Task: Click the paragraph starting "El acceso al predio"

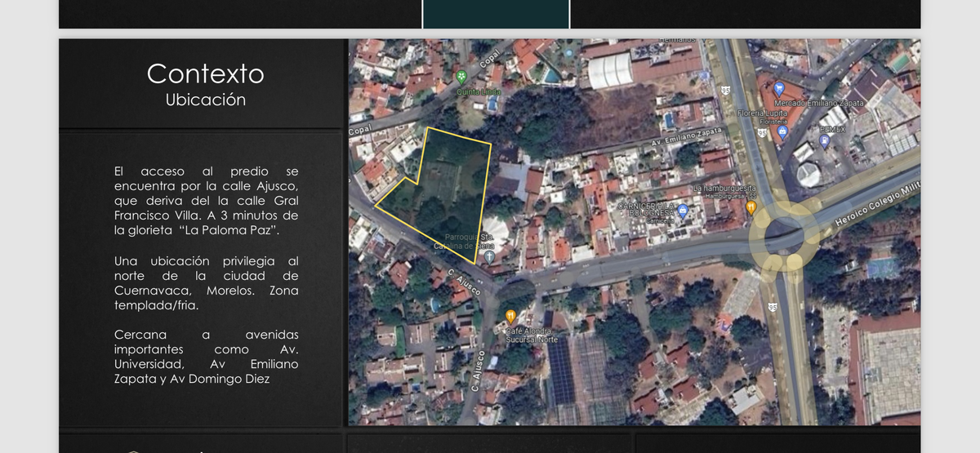Action: click(207, 201)
